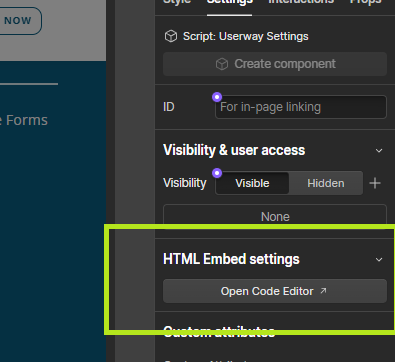The width and height of the screenshot is (395, 362).
Task: Select the Settings tab
Action: tap(230, 2)
